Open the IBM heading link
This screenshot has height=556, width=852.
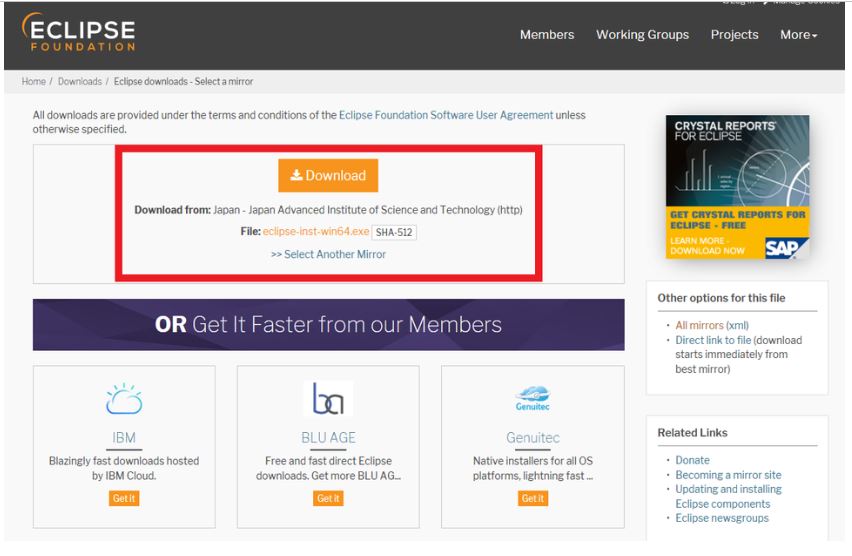tap(124, 438)
